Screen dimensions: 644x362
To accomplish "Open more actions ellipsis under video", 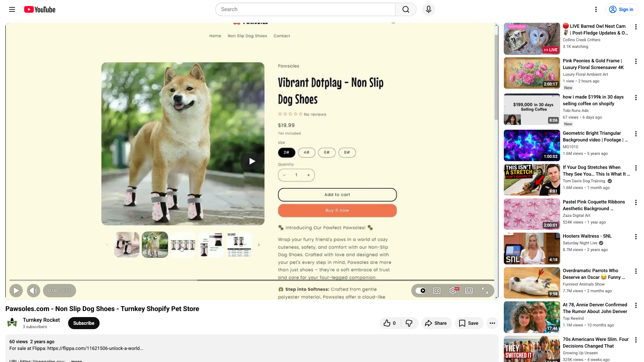I will tap(492, 323).
